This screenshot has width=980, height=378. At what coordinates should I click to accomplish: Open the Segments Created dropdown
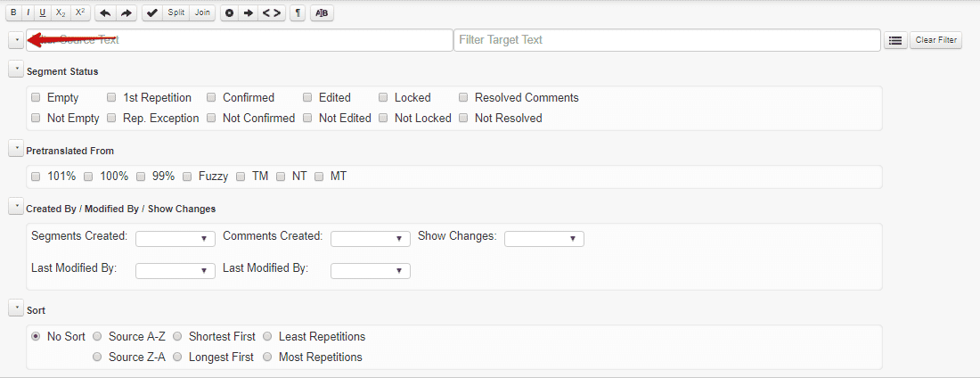[x=176, y=238]
